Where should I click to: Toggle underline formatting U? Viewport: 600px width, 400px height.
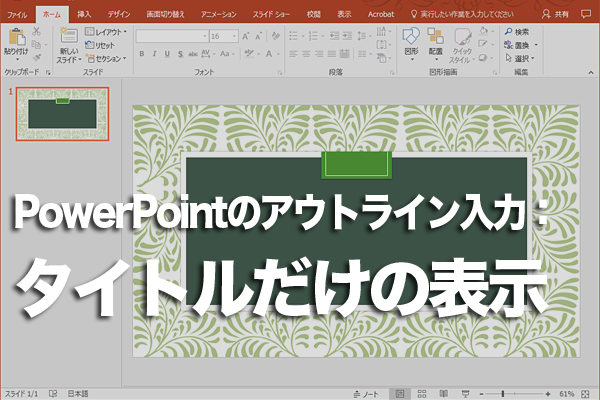click(x=167, y=54)
